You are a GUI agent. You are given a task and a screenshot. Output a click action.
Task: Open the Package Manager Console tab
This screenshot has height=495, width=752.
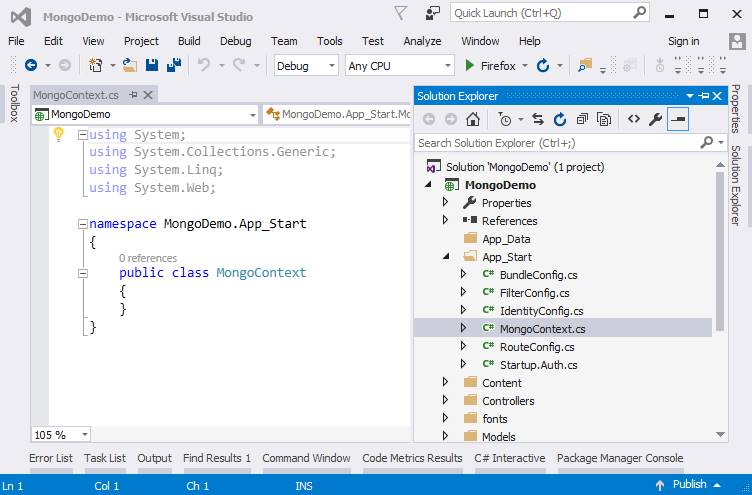pyautogui.click(x=620, y=458)
